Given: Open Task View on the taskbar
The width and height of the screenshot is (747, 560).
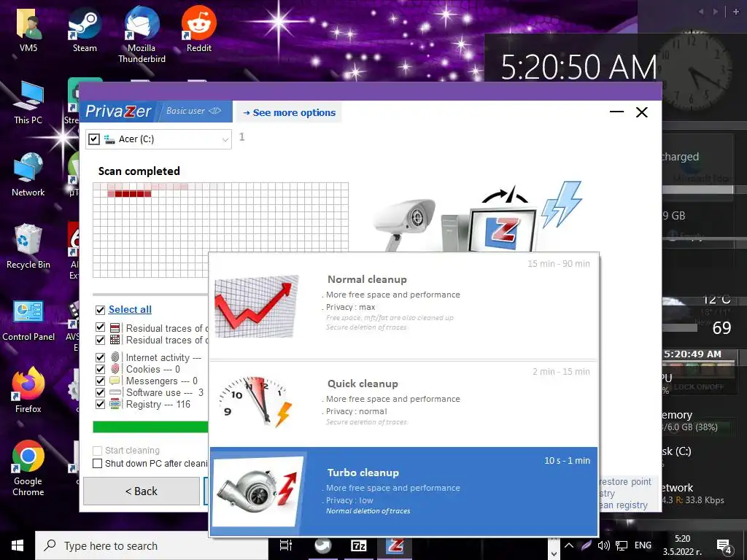Looking at the screenshot, I should [286, 545].
